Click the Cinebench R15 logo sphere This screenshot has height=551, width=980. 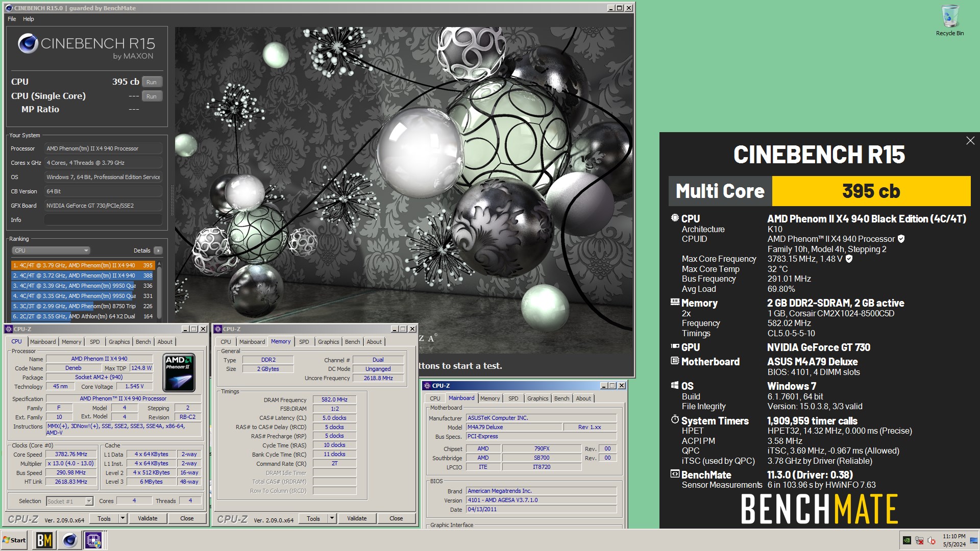tap(28, 44)
